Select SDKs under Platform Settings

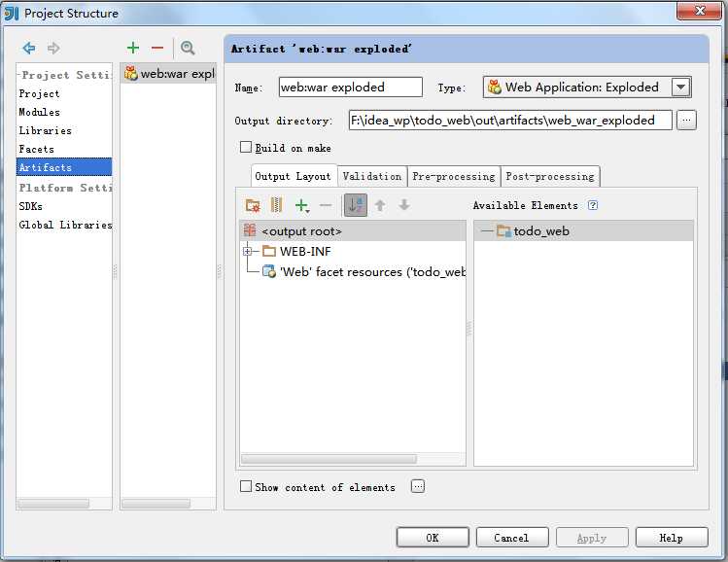(64, 206)
